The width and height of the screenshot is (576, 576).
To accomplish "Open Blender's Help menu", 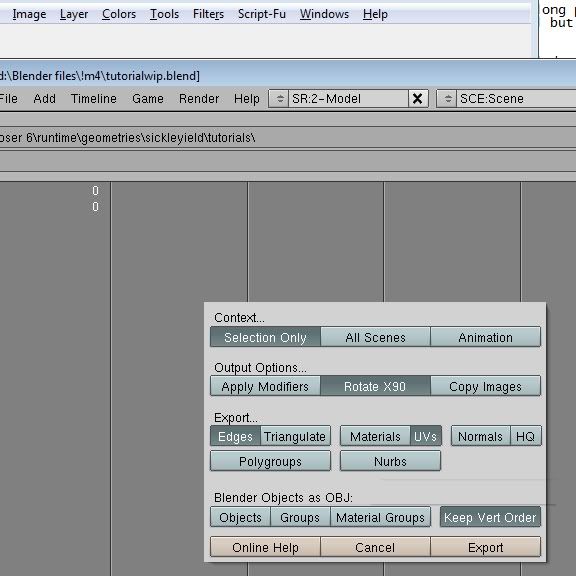I will [x=246, y=98].
